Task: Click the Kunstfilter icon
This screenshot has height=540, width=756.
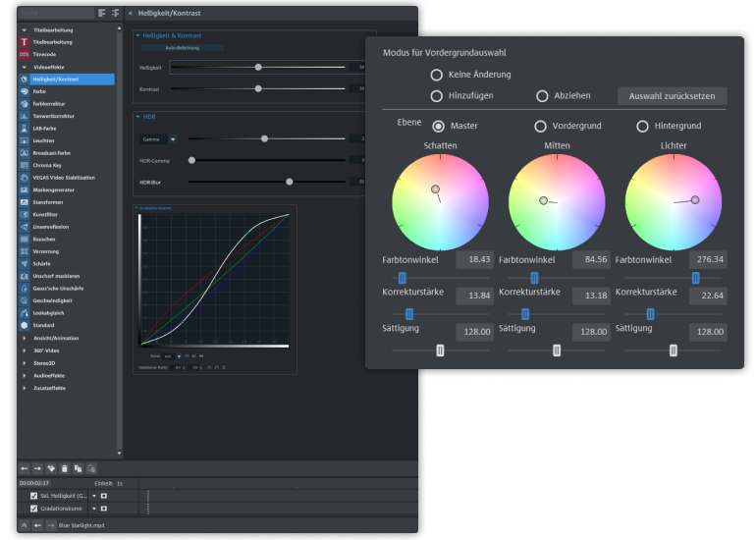Action: [25, 215]
